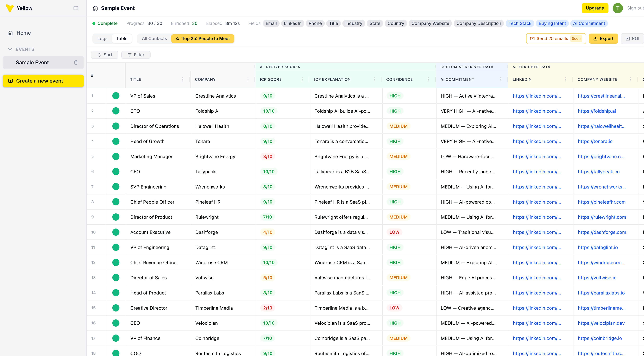Open the column options menu for COMPANY
This screenshot has width=644, height=356.
click(x=248, y=79)
